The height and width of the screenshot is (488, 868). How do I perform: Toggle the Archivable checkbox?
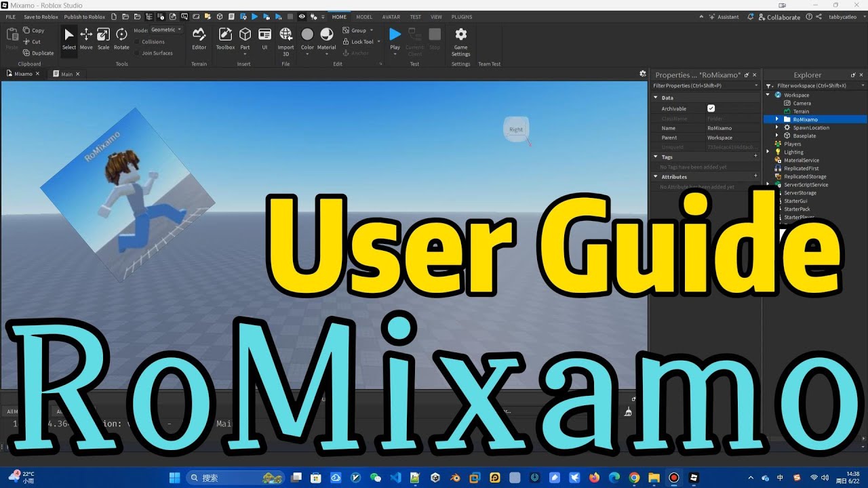click(711, 108)
